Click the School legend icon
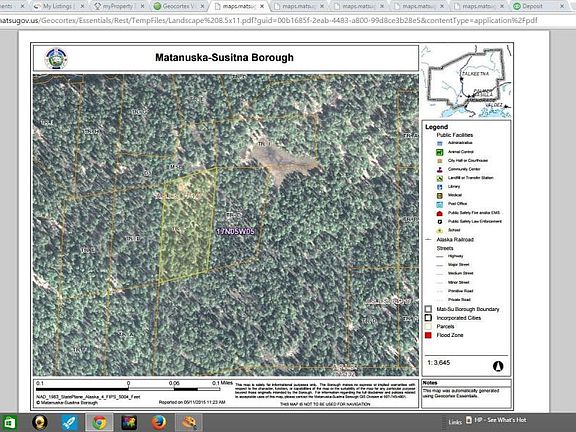This screenshot has height=432, width=576. (439, 230)
